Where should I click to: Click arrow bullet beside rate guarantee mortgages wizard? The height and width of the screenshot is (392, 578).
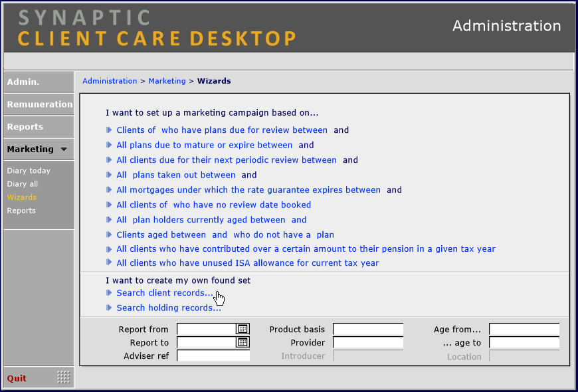109,190
